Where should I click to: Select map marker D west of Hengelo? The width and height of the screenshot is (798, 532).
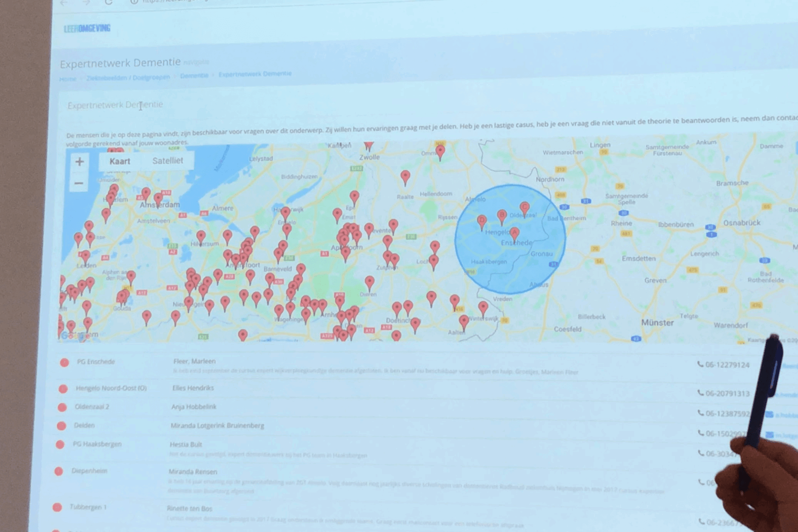pyautogui.click(x=482, y=222)
